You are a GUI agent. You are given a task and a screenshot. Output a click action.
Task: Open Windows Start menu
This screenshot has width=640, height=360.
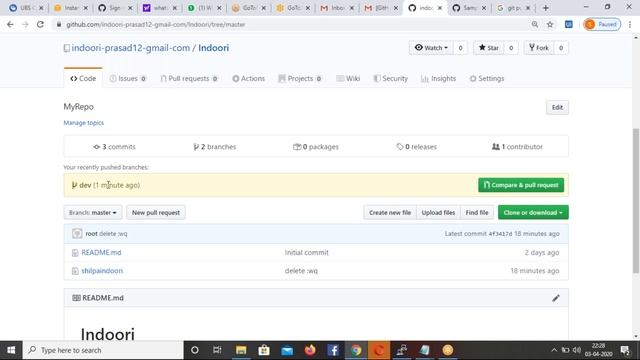point(11,350)
